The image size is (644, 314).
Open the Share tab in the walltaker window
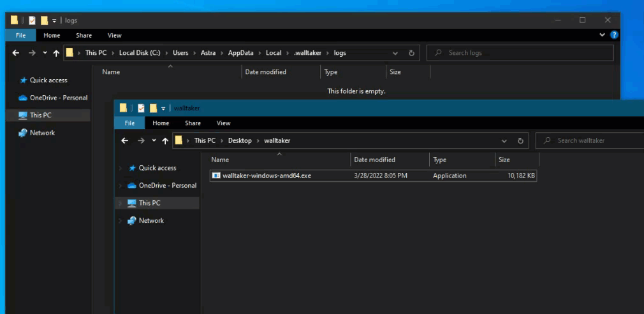(193, 123)
